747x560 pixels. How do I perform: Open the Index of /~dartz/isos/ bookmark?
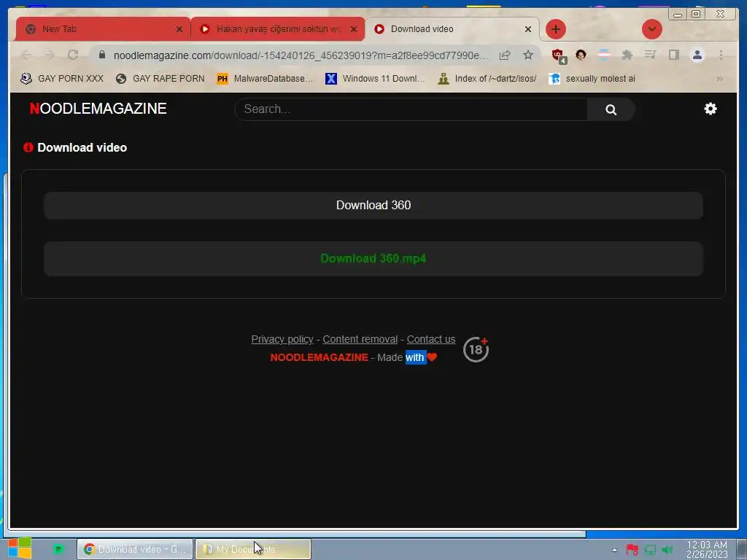(x=487, y=79)
